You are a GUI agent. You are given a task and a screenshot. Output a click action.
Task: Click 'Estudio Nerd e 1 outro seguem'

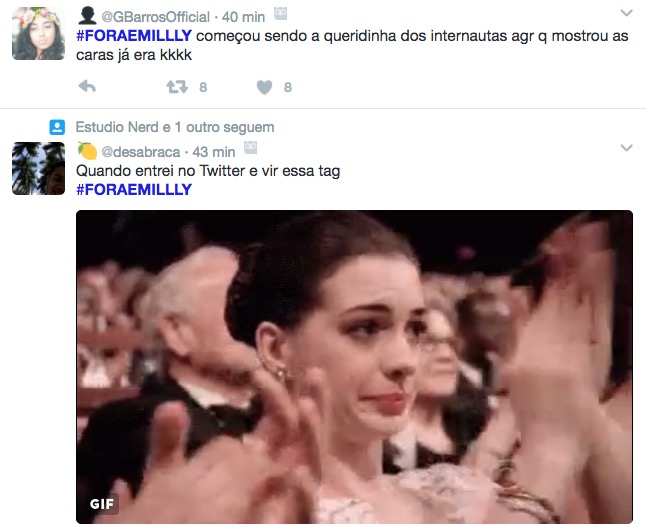pyautogui.click(x=175, y=127)
